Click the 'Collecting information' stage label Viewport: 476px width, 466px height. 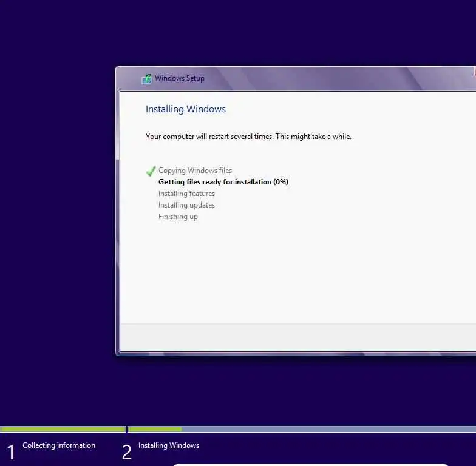tap(59, 445)
